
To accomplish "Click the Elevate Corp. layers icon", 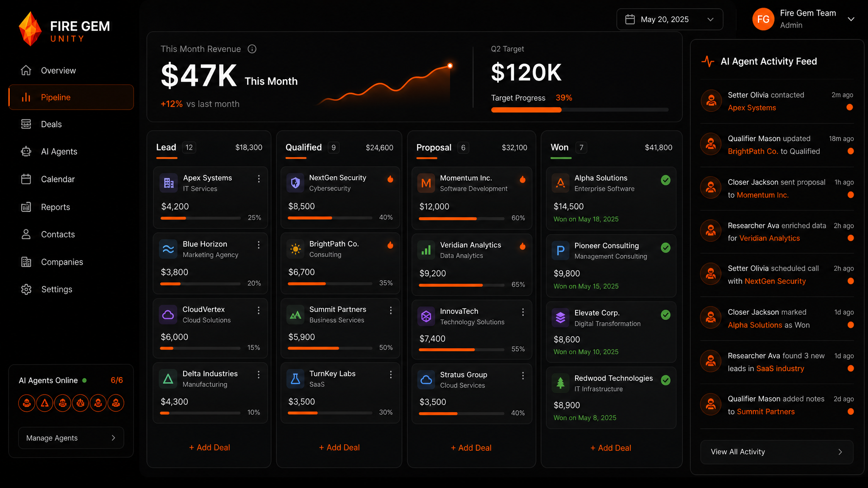I will 560,318.
